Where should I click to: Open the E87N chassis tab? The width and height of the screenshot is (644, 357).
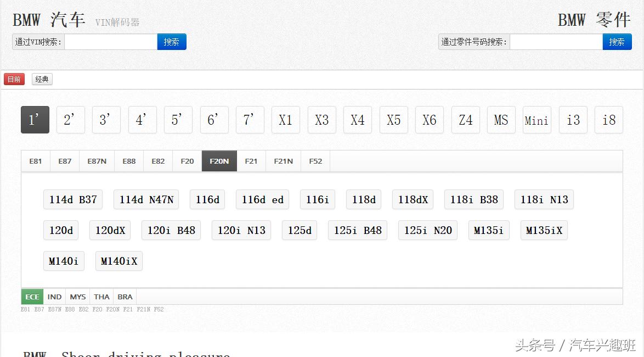[x=97, y=161]
